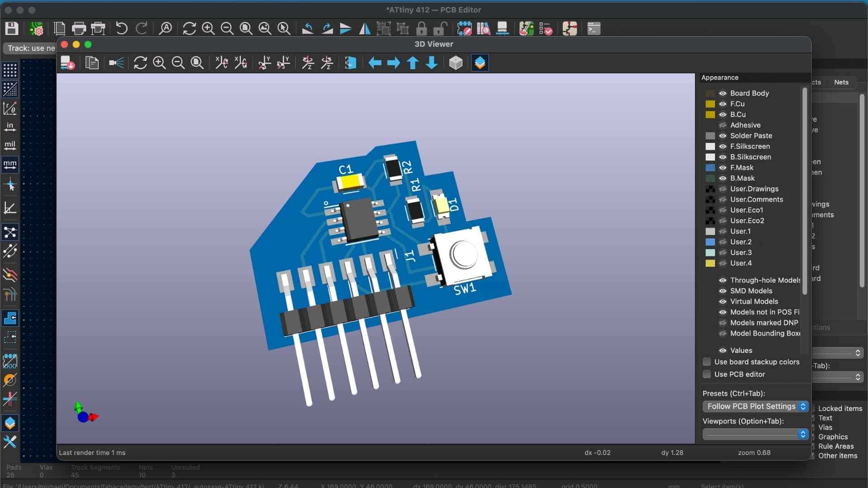The height and width of the screenshot is (488, 868).
Task: Toggle orthographic projection cube icon
Action: [456, 63]
